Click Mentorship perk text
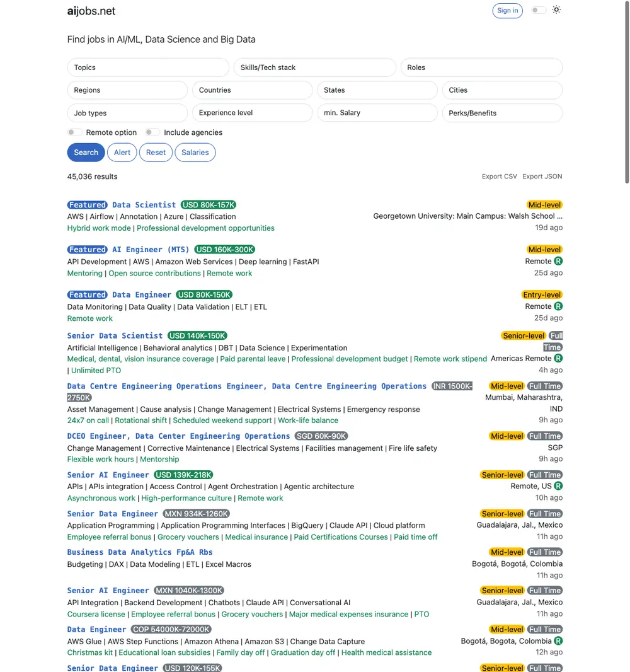This screenshot has height=672, width=630. [x=159, y=459]
